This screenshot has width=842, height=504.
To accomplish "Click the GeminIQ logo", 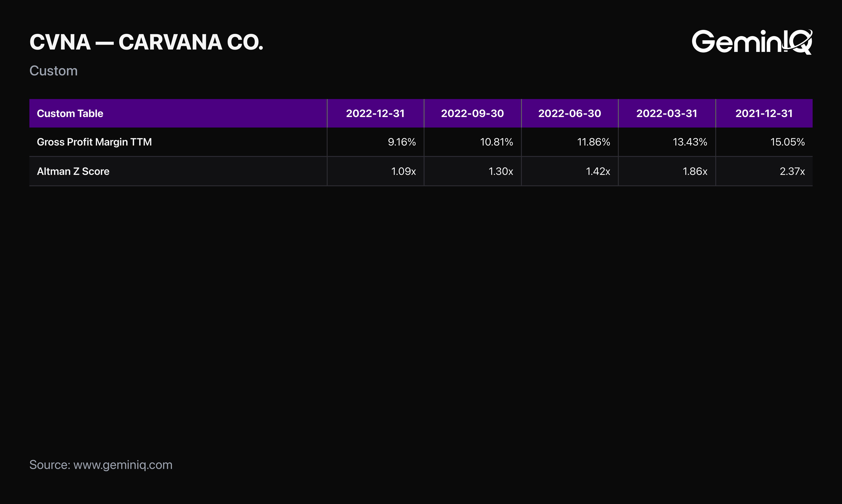I will pyautogui.click(x=752, y=42).
